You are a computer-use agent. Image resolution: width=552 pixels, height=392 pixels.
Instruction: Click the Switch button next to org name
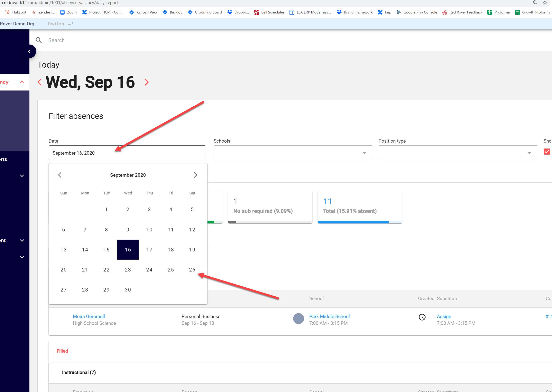[x=60, y=24]
